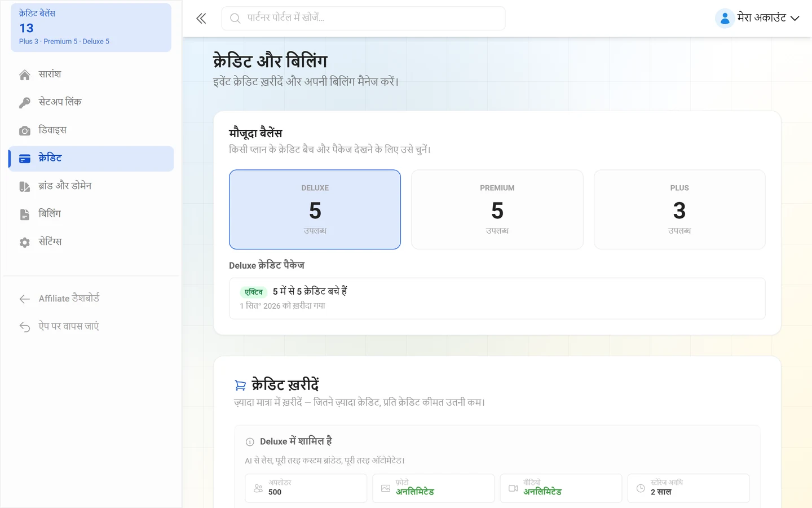This screenshot has width=812, height=508.
Task: Open the Affiliate डैशबोर्ड link
Action: click(x=91, y=299)
